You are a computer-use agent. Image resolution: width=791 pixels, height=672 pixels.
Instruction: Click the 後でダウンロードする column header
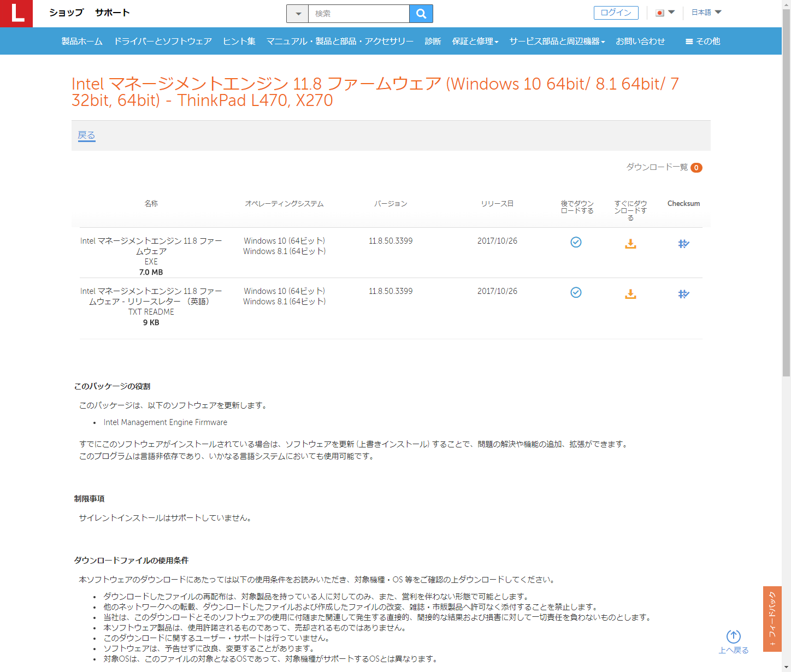pyautogui.click(x=577, y=207)
